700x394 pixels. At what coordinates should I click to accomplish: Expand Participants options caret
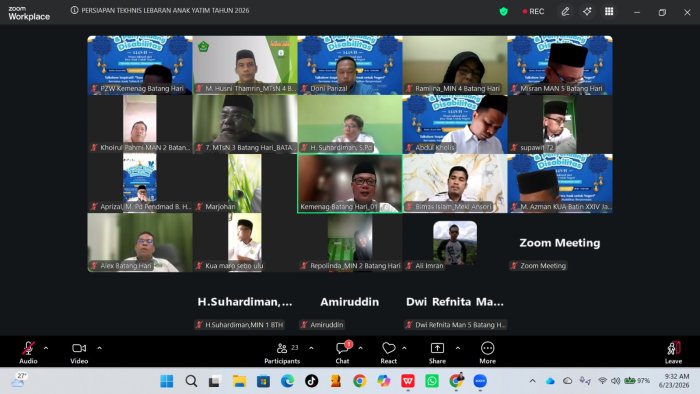click(x=311, y=348)
